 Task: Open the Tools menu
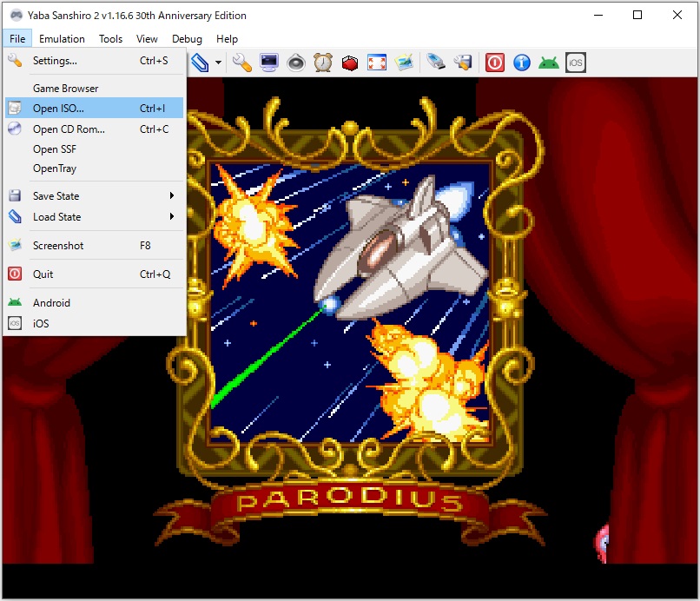coord(110,39)
